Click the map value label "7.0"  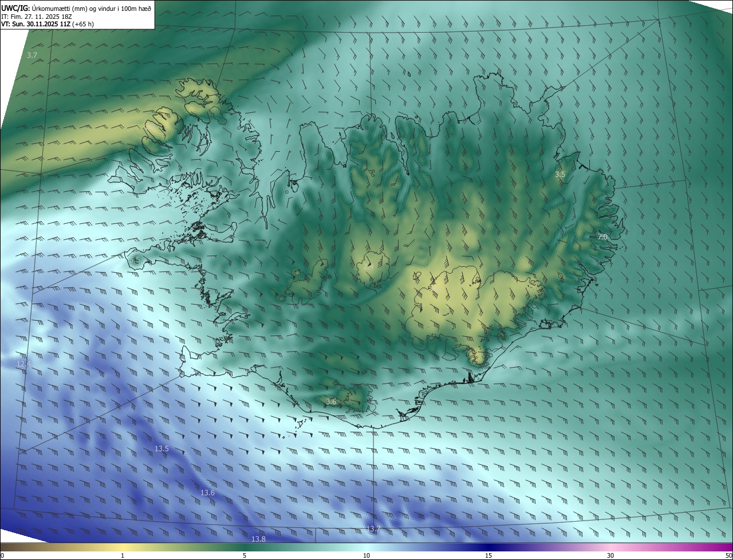[x=602, y=236]
